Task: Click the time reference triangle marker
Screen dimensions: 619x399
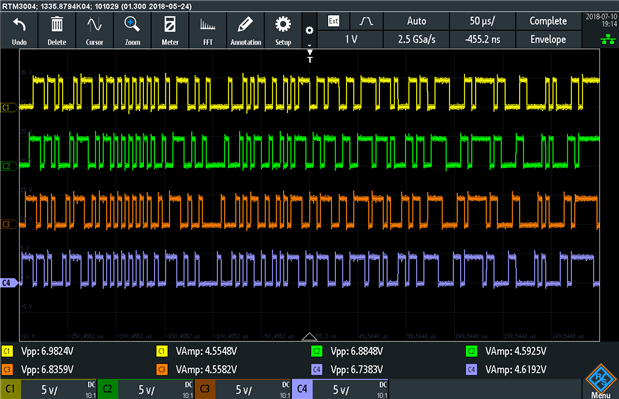Action: pos(309,336)
